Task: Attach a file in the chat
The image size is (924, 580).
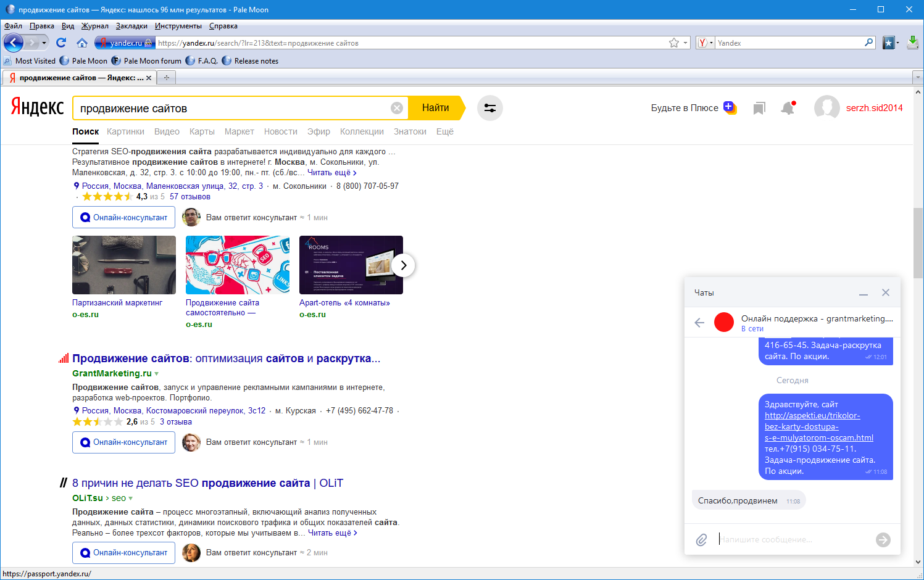Action: pyautogui.click(x=701, y=540)
